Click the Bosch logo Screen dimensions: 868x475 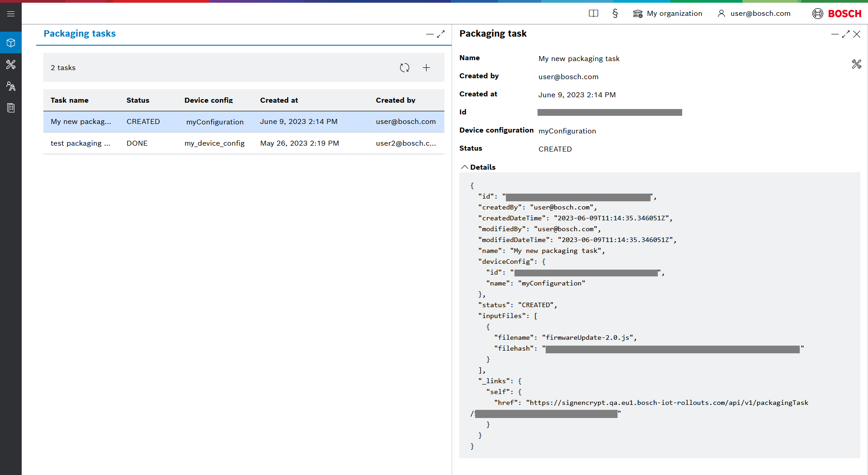[x=837, y=14]
